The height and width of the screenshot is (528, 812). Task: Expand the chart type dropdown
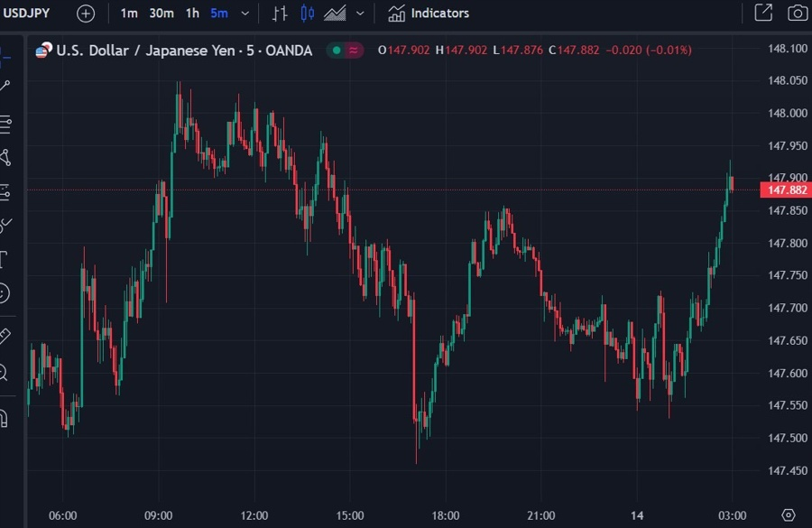click(x=360, y=14)
